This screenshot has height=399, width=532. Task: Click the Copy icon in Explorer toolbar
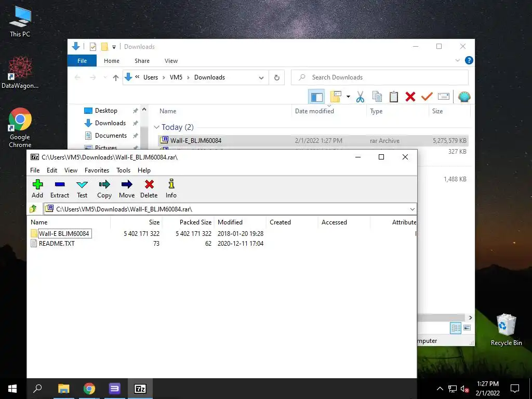click(x=377, y=97)
